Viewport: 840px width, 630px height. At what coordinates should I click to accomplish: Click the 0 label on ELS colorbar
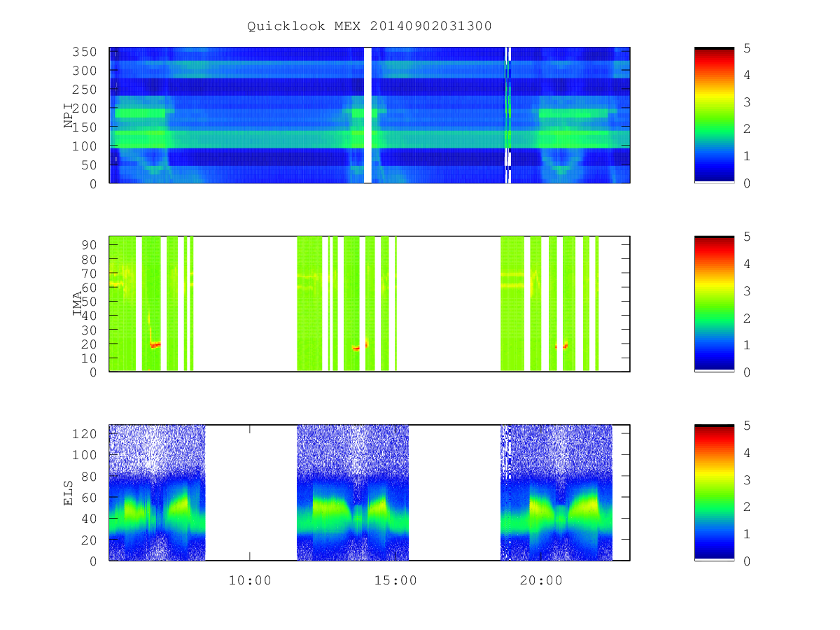pyautogui.click(x=747, y=561)
